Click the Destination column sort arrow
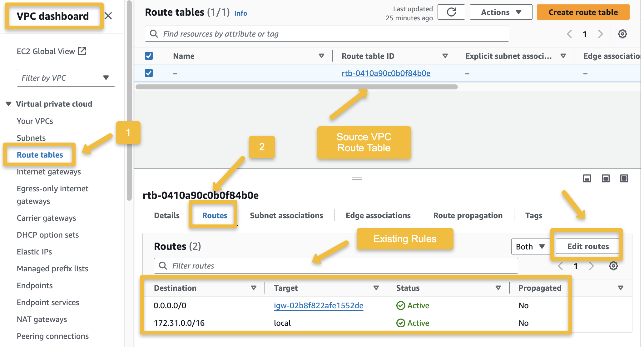 (253, 288)
